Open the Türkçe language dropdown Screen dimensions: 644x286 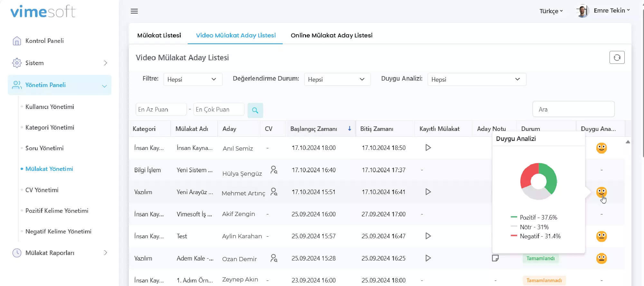click(551, 11)
